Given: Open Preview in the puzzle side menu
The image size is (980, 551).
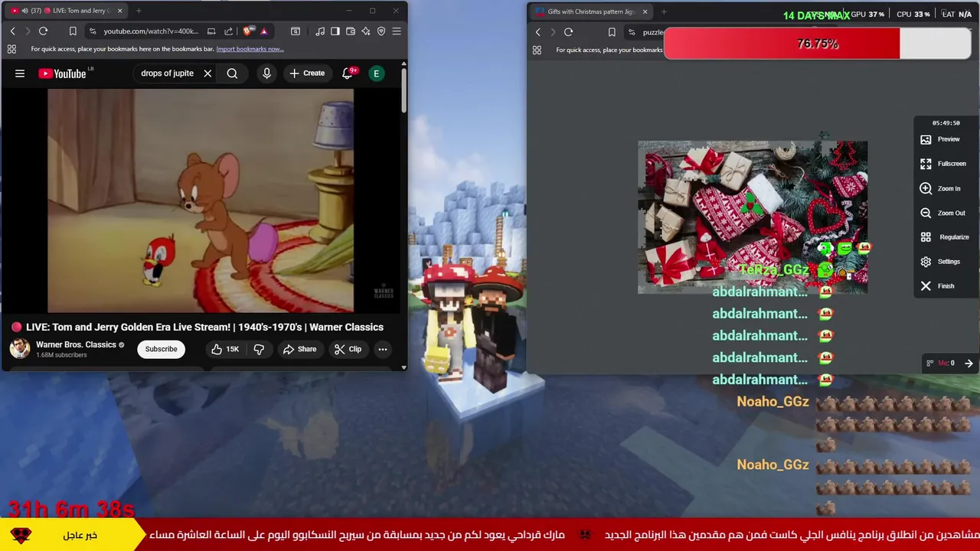Looking at the screenshot, I should (939, 139).
